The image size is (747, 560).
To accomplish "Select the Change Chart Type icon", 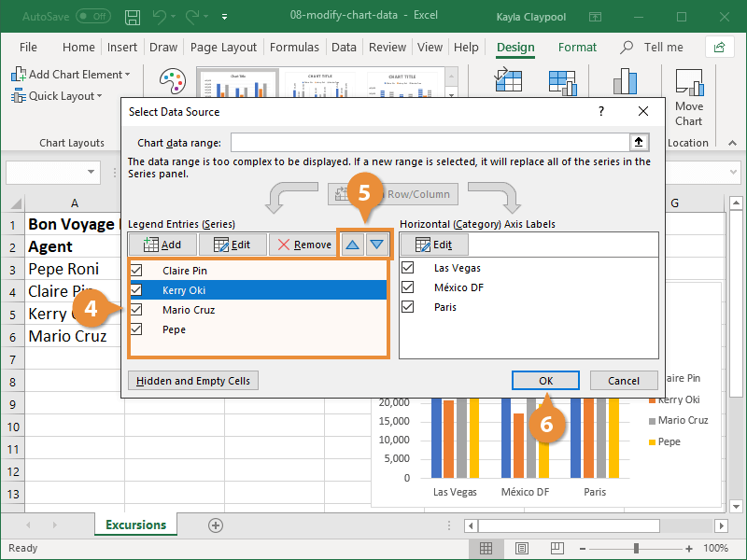I will 624,82.
